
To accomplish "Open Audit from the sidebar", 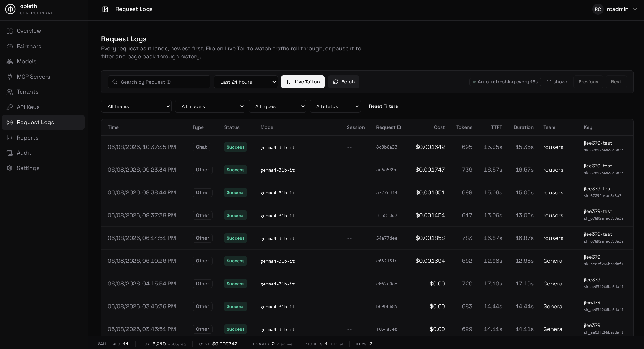I will [43, 153].
